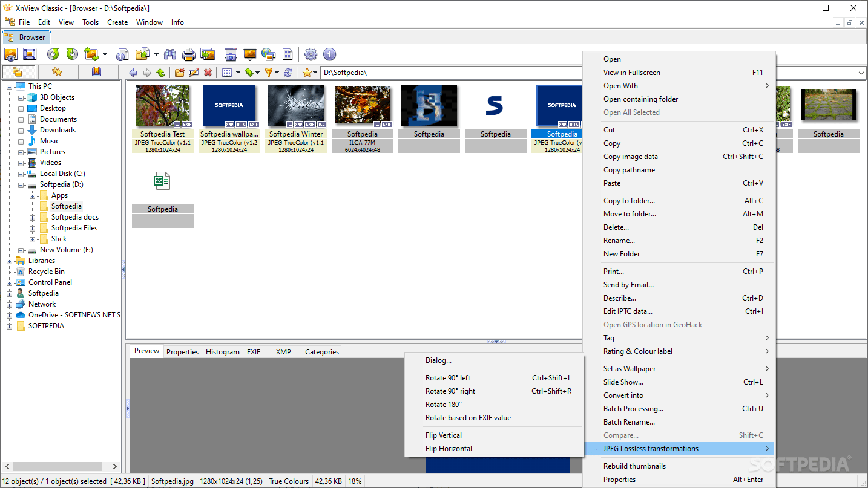
Task: Go up one folder level
Action: pyautogui.click(x=161, y=73)
